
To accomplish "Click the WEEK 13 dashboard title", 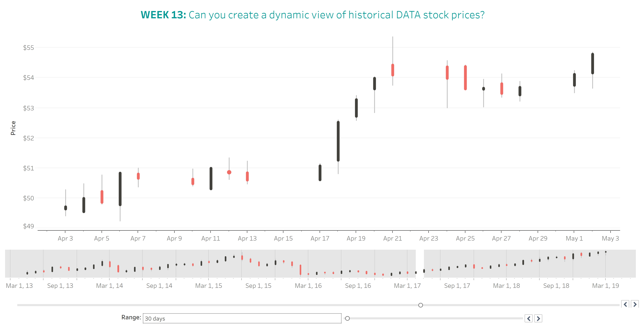I will (312, 15).
